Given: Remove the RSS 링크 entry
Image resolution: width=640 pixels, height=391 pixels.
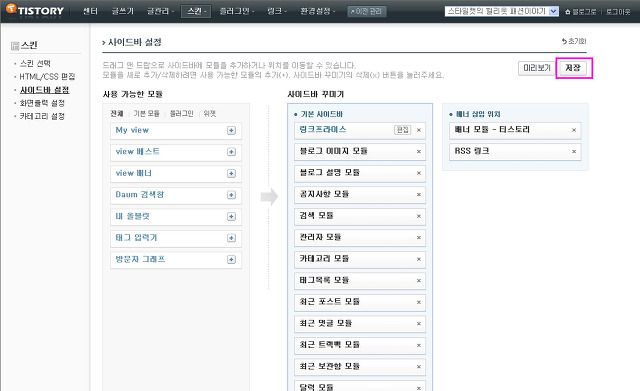Looking at the screenshot, I should pos(574,151).
